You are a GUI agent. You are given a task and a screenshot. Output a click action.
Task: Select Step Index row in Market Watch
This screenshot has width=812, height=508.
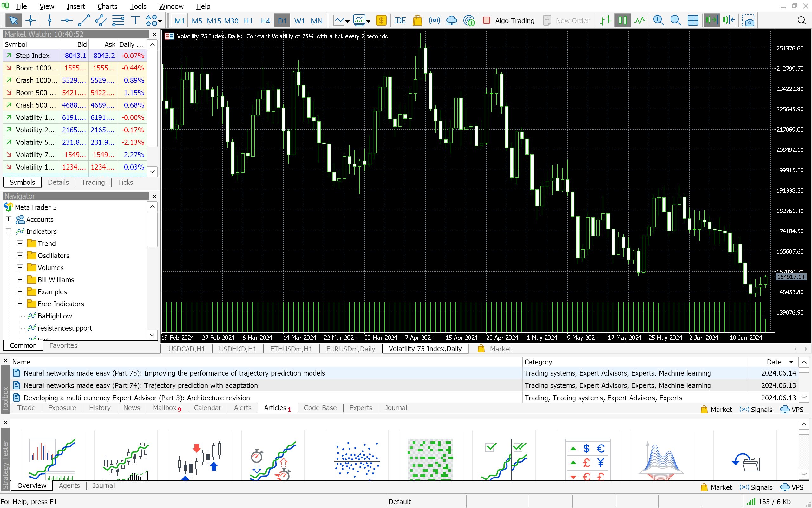[x=75, y=56]
